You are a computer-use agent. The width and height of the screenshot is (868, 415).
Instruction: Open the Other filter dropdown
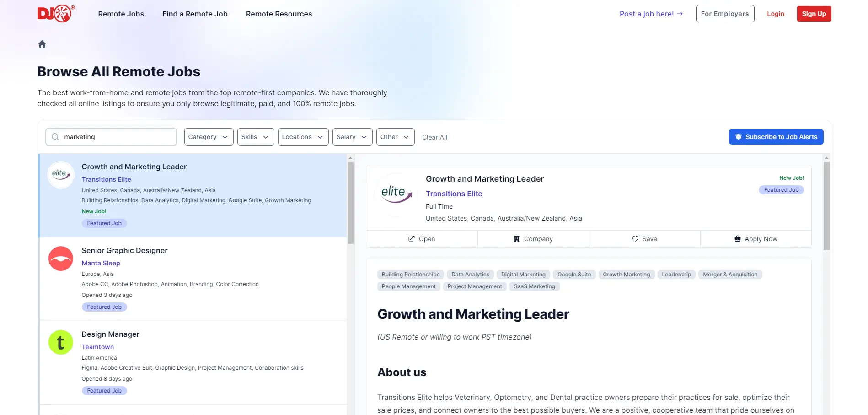pos(395,137)
